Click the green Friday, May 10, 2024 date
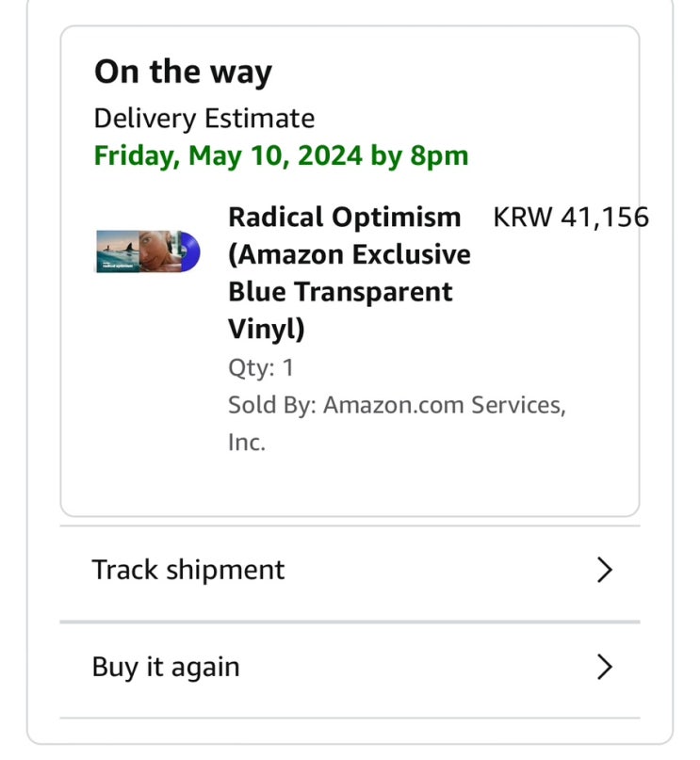Screen dimensions: 700x760 (228, 155)
